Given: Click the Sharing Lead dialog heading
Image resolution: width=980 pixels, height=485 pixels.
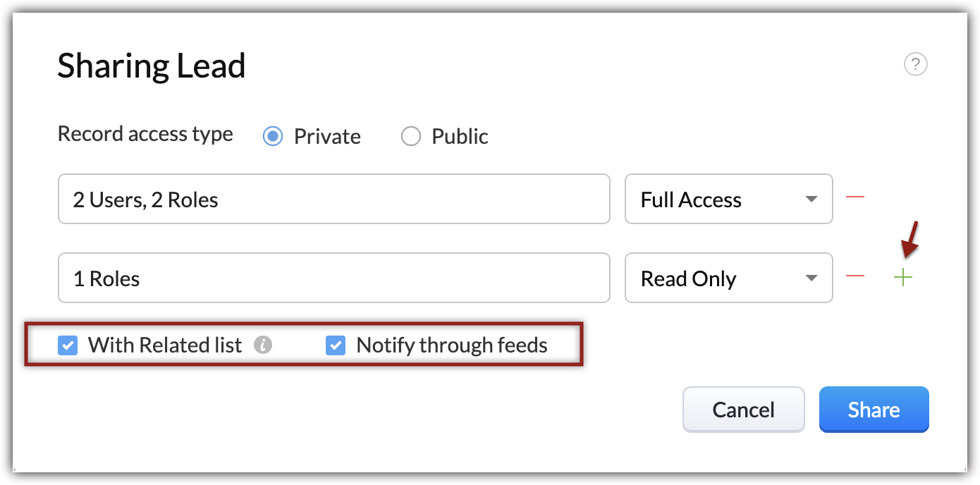Looking at the screenshot, I should (x=151, y=66).
